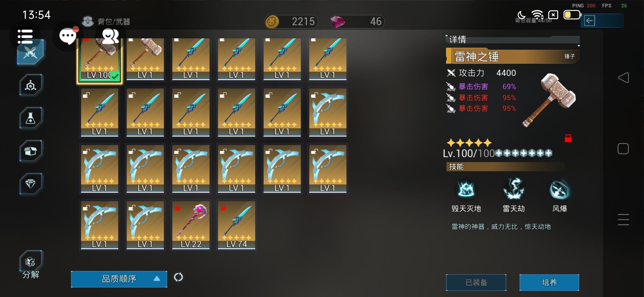Open the crossed-swords weapons category
This screenshot has height=297, width=644.
pos(30,52)
